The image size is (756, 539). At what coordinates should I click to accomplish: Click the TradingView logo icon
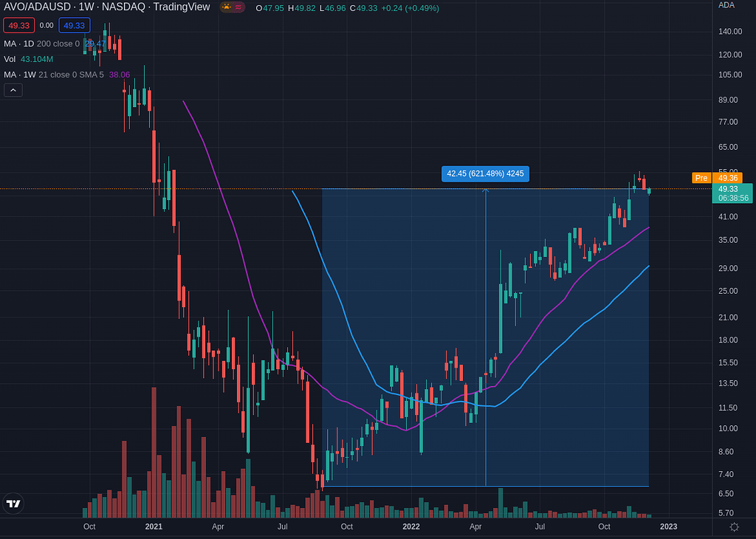(13, 504)
